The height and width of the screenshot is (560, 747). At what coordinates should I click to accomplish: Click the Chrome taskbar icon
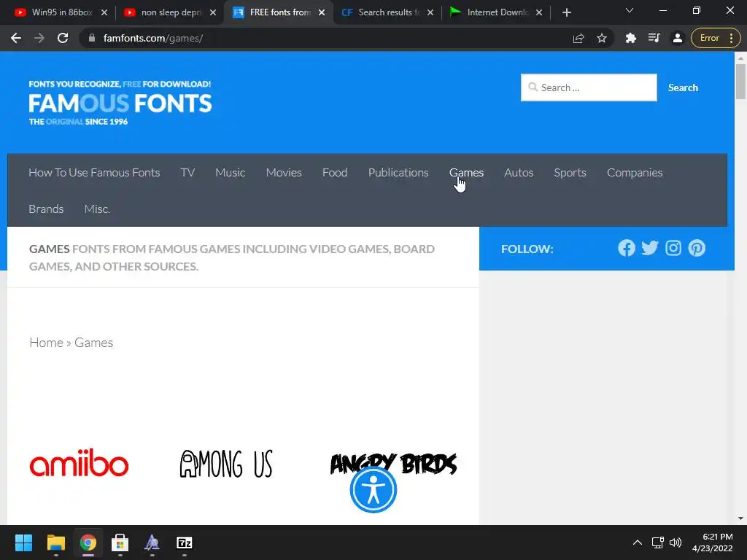(x=88, y=542)
